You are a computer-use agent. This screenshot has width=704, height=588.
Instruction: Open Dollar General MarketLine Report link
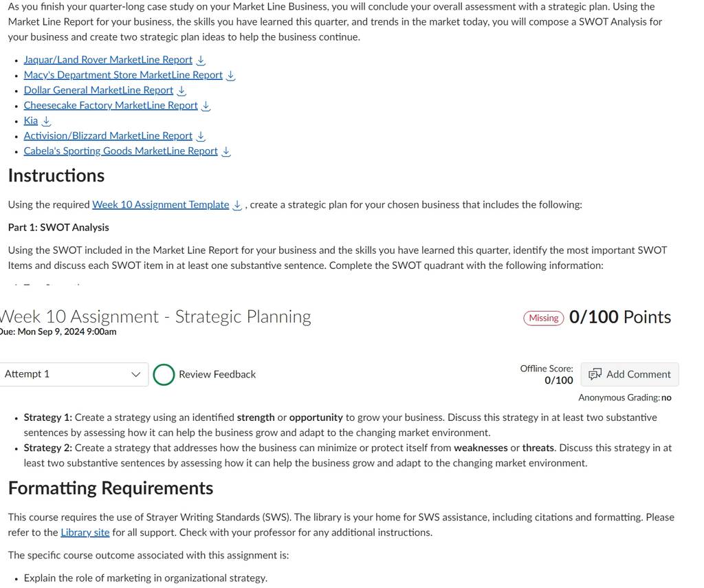click(98, 90)
